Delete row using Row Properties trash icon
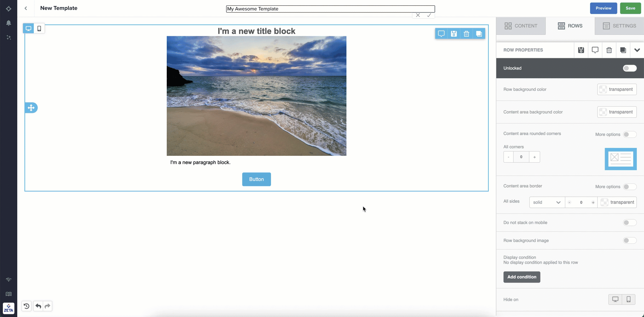This screenshot has height=317, width=644. (x=609, y=50)
